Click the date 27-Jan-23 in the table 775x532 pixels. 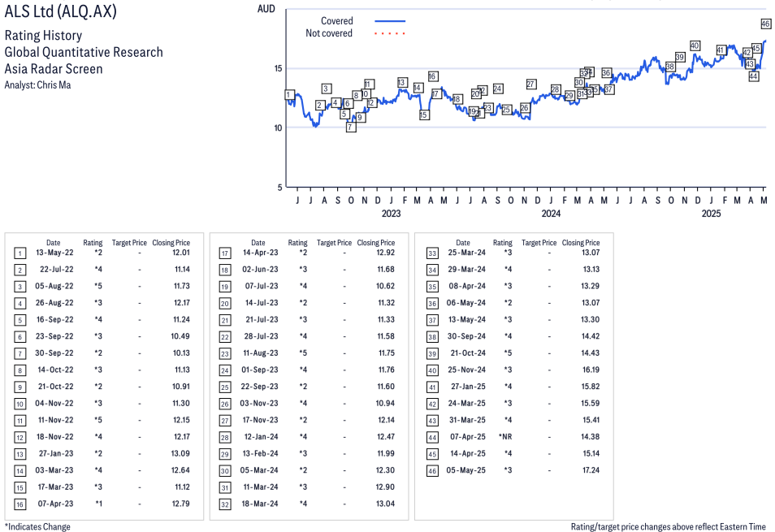pyautogui.click(x=56, y=453)
